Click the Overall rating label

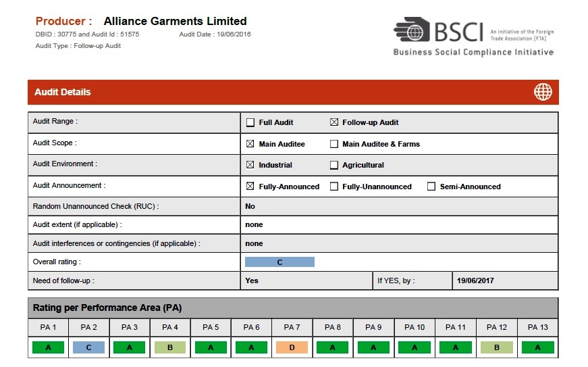pos(57,262)
